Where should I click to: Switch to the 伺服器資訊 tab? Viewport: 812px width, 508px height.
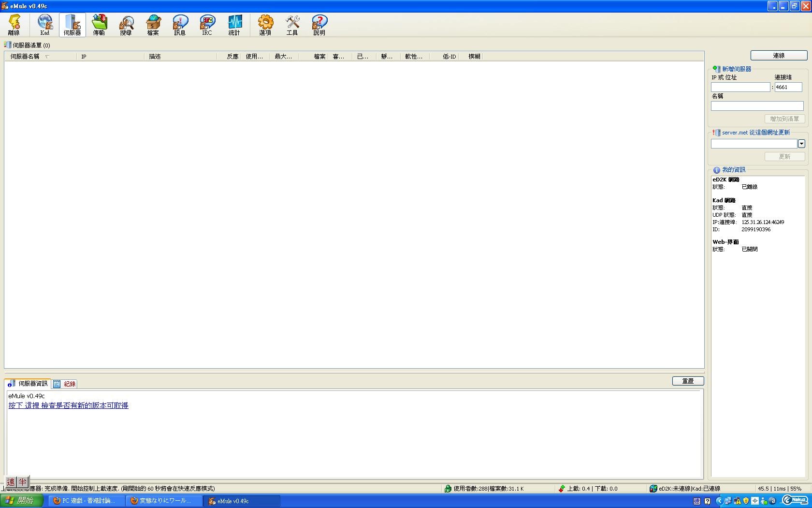[28, 383]
